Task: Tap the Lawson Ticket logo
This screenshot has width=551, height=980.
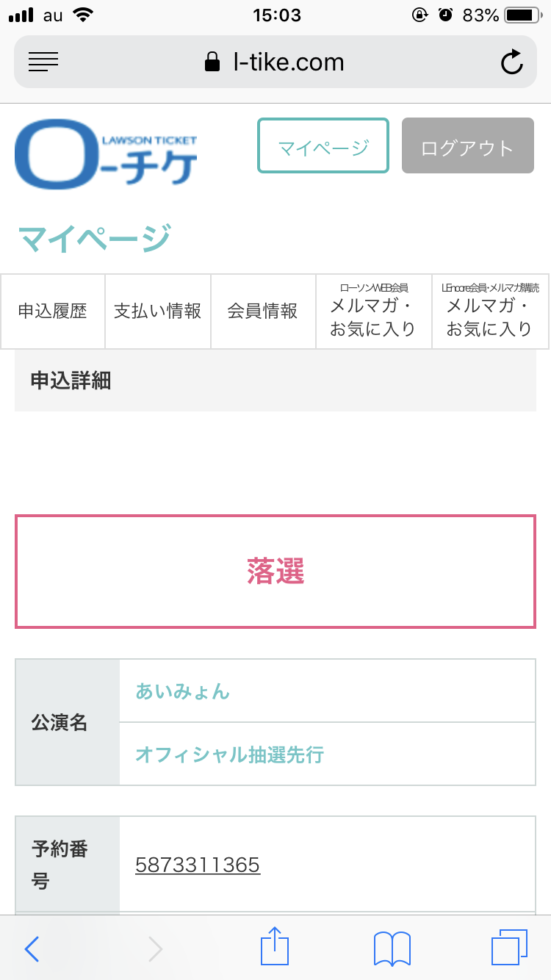Action: click(x=107, y=153)
